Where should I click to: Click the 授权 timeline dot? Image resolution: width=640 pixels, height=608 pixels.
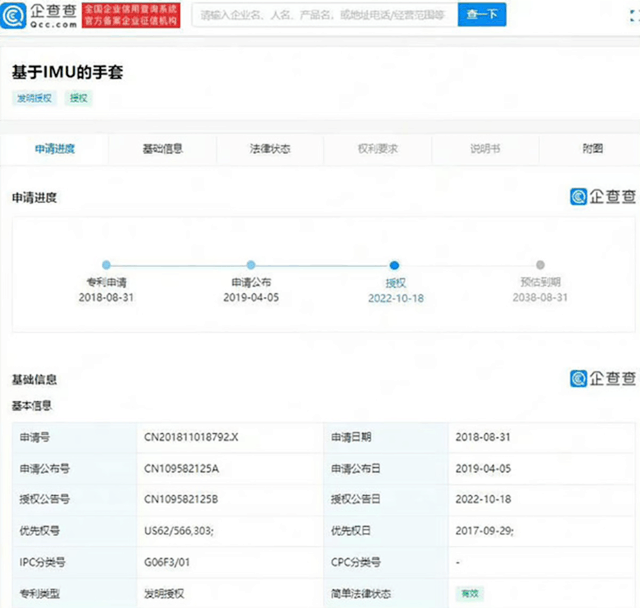click(x=394, y=265)
